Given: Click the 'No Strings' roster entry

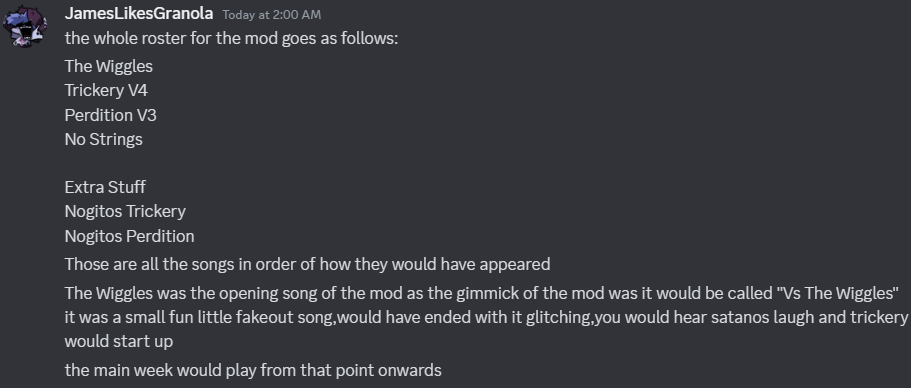Looking at the screenshot, I should (x=103, y=139).
